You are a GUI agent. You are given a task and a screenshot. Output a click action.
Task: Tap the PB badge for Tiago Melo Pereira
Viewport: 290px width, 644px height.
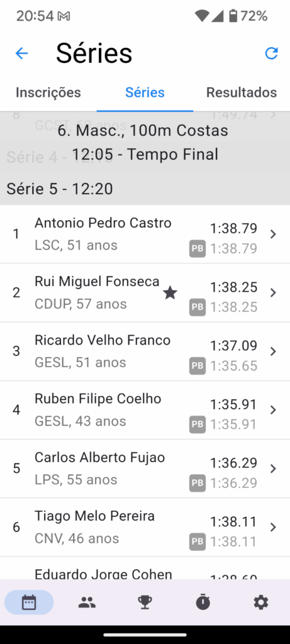pos(198,541)
